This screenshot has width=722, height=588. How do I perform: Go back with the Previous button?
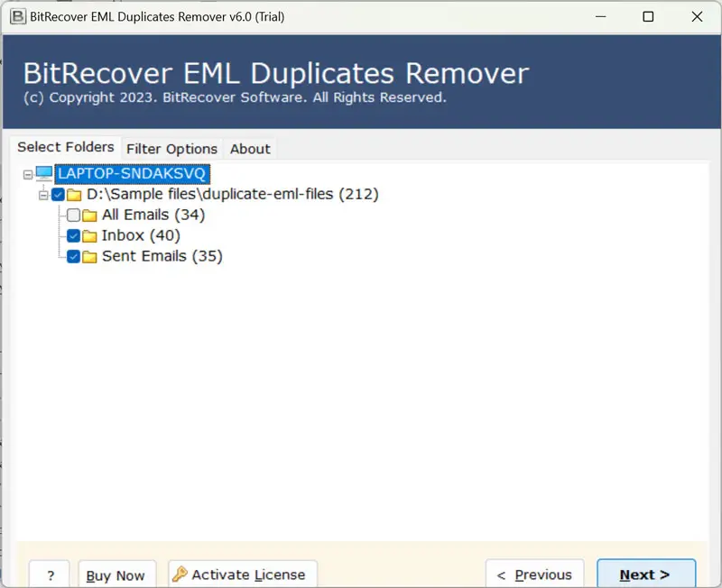tap(534, 574)
